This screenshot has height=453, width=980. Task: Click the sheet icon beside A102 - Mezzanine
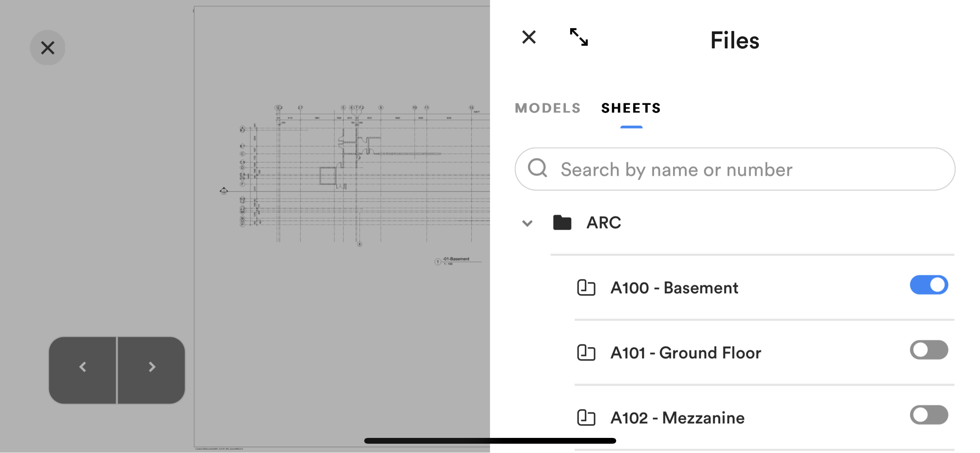[586, 418]
